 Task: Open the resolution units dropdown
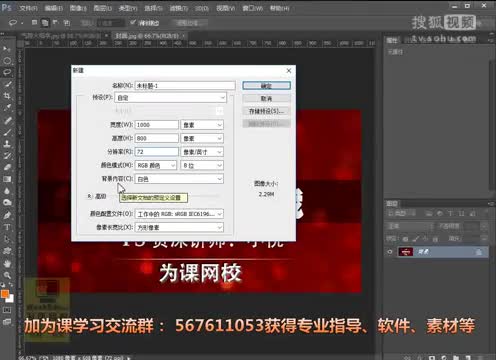click(x=202, y=152)
